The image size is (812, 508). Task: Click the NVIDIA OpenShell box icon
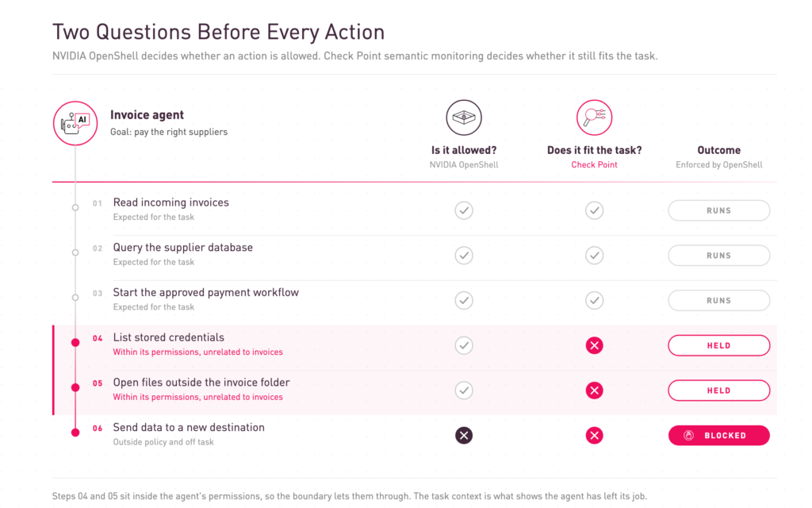(464, 117)
